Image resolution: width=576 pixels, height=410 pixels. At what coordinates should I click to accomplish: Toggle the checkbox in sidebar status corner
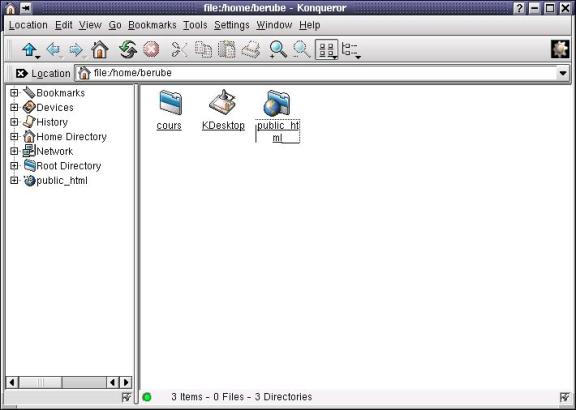coord(126,397)
